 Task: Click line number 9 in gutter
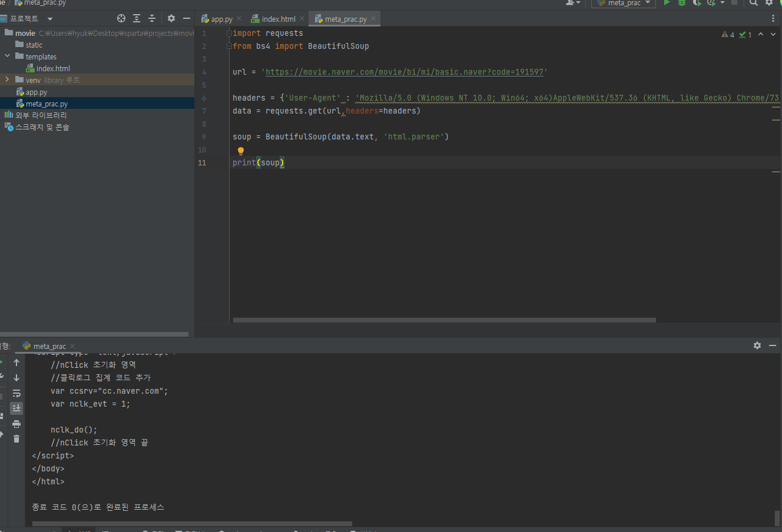(204, 137)
